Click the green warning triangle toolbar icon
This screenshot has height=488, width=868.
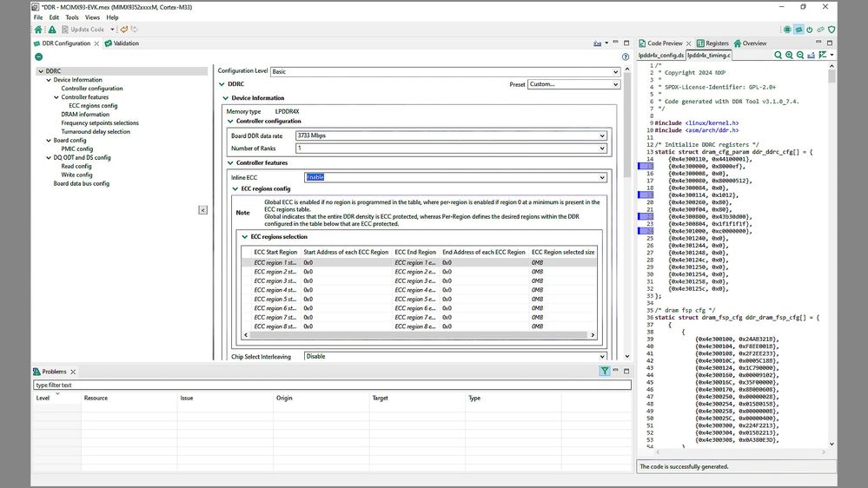point(52,30)
